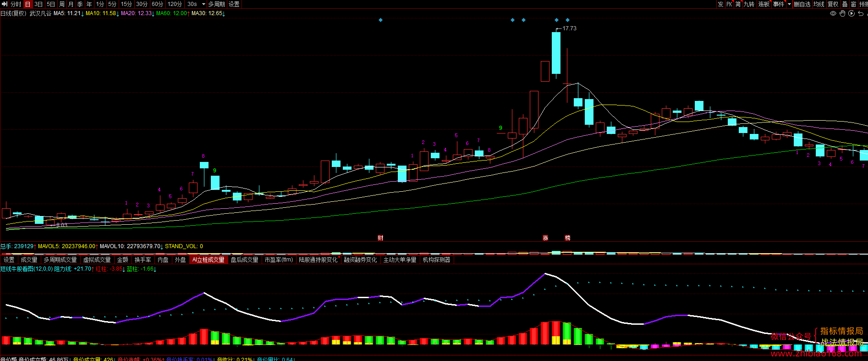The image size is (868, 361).
Task: Select the 换手率 indicator tab
Action: (143, 260)
